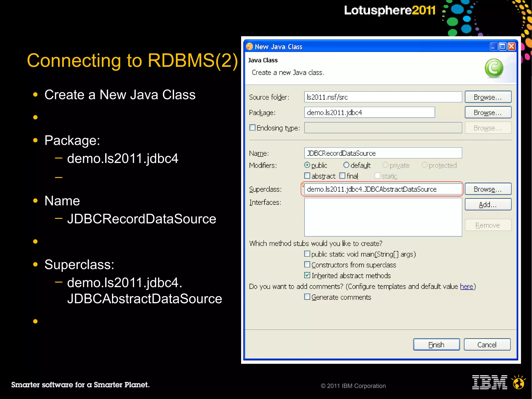
Task: Cancel the New Java Class dialog
Action: pos(487,345)
